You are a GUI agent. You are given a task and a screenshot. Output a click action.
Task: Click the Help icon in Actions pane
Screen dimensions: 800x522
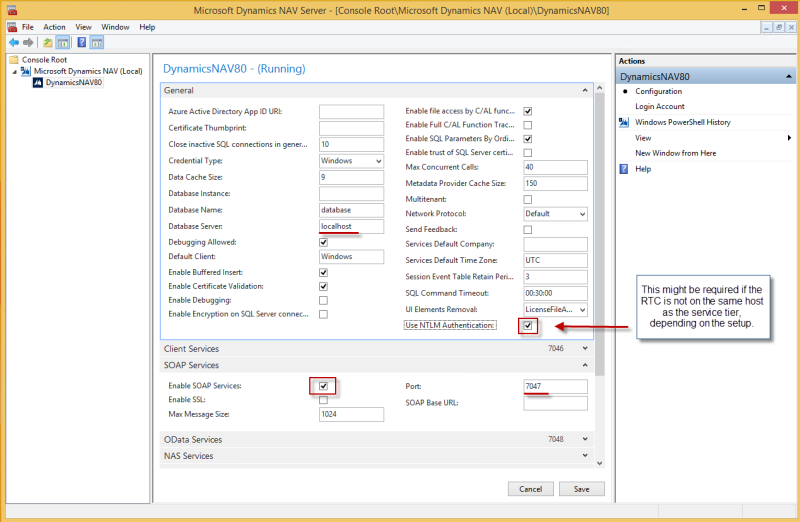pos(625,169)
